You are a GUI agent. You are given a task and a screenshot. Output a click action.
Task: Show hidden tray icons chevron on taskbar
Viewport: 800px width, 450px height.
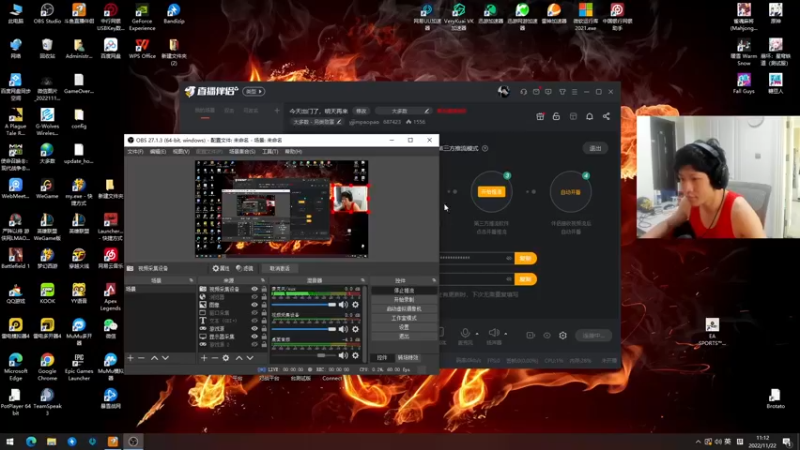click(x=698, y=441)
